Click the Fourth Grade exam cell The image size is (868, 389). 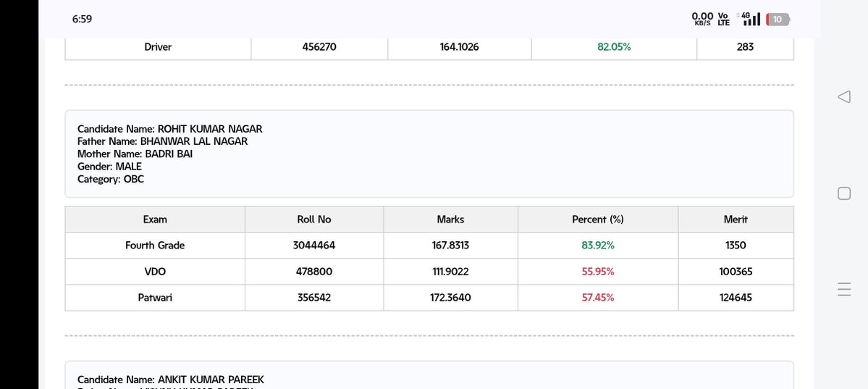tap(155, 246)
